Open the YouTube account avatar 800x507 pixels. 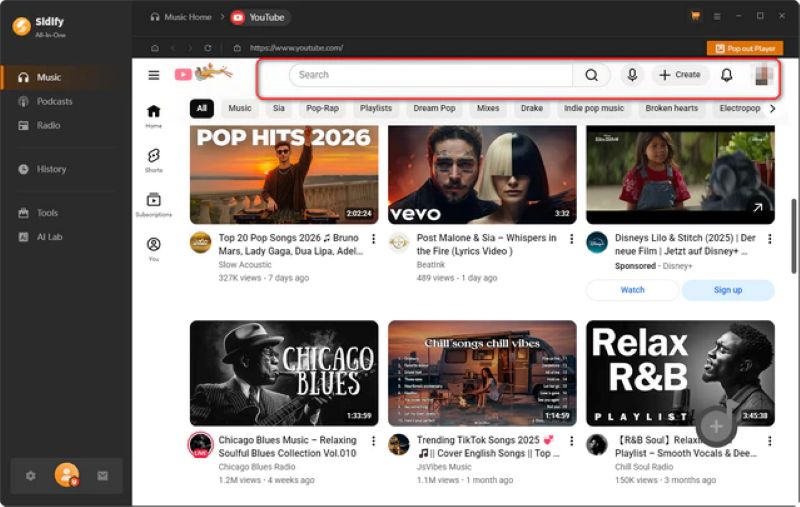762,75
